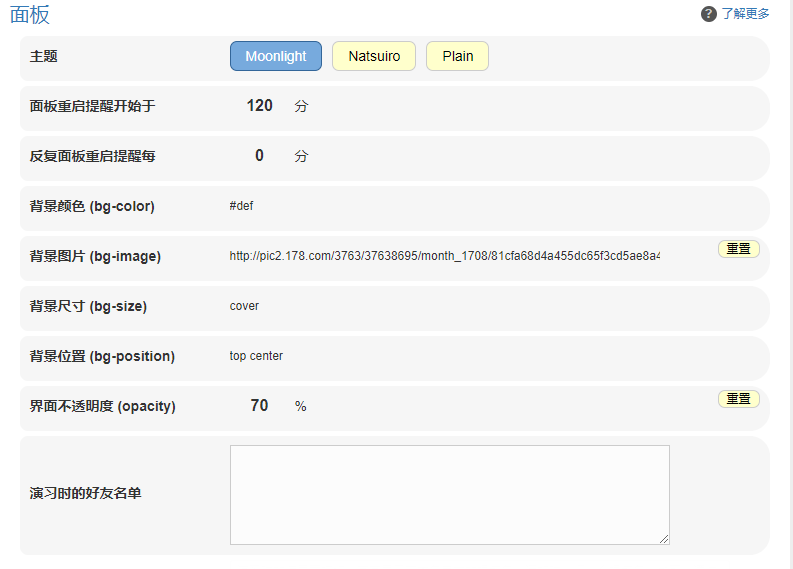
Task: Focus the 120 minutes restart reminder field
Action: [x=259, y=106]
